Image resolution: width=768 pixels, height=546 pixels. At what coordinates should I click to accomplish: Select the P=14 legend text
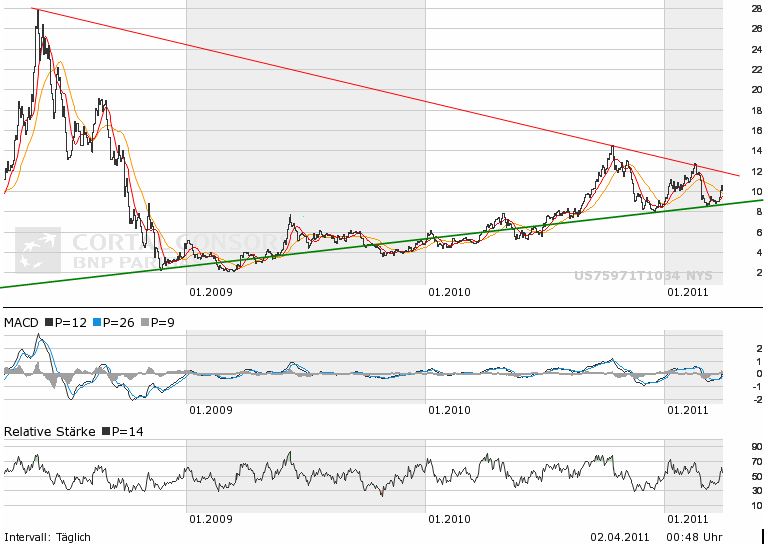click(x=128, y=431)
